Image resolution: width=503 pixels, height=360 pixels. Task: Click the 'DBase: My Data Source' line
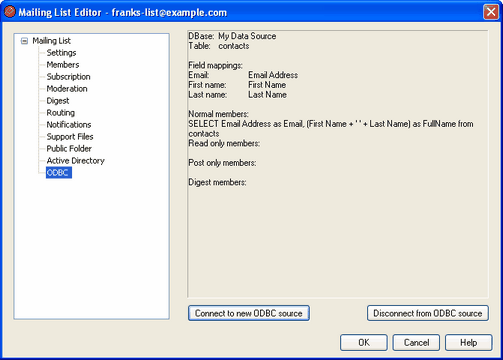232,36
